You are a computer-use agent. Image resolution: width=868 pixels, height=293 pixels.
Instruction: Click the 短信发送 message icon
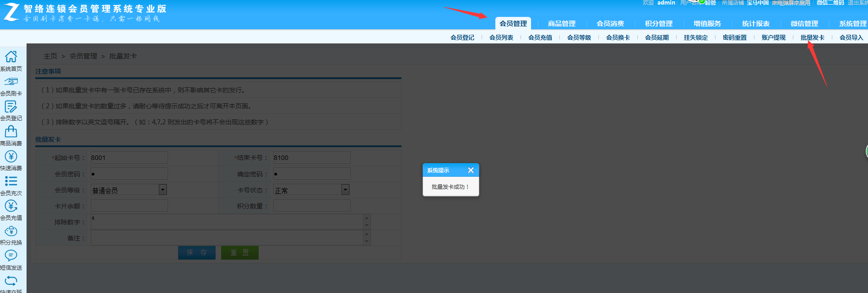tap(11, 256)
